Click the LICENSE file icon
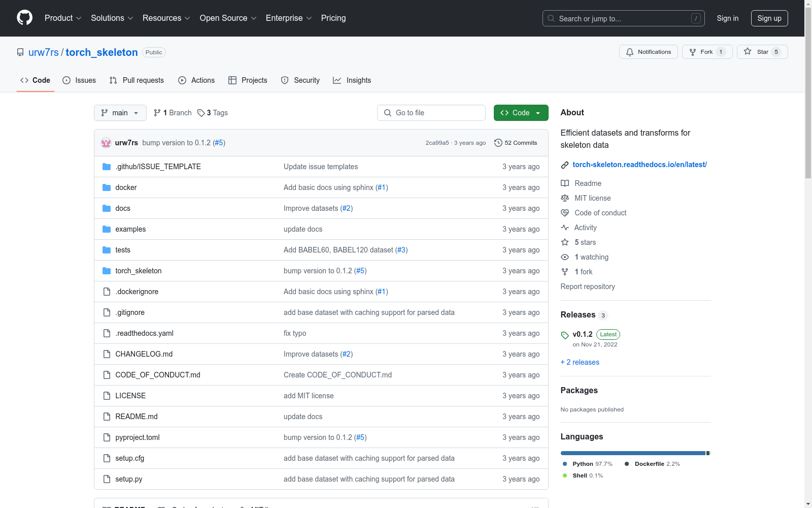 point(107,396)
